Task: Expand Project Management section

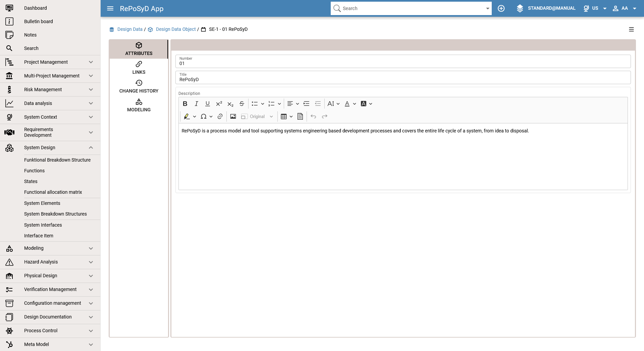Action: tap(50, 62)
